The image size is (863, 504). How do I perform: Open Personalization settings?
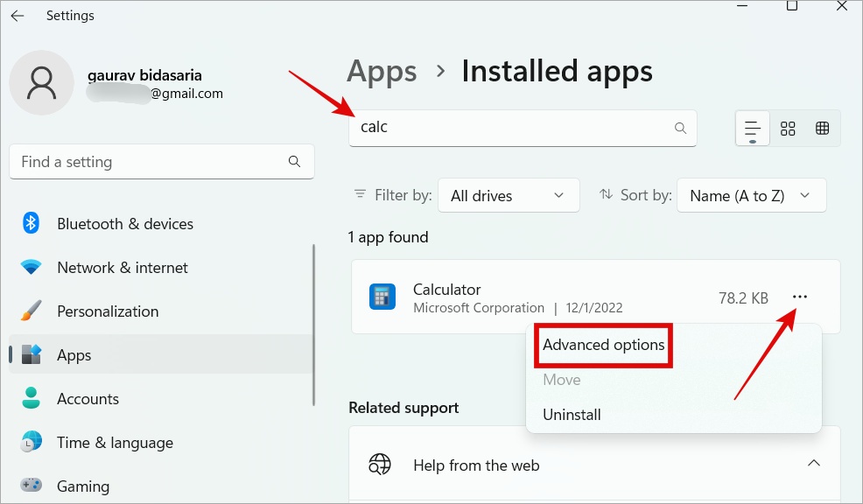[108, 311]
